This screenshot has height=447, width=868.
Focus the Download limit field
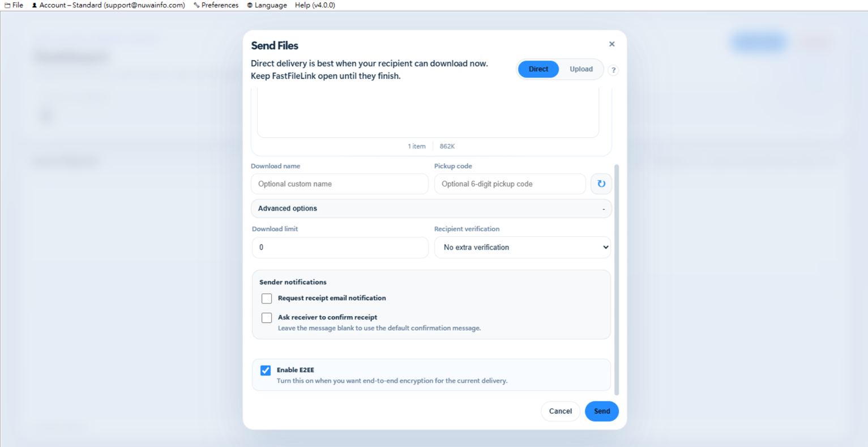pos(340,248)
